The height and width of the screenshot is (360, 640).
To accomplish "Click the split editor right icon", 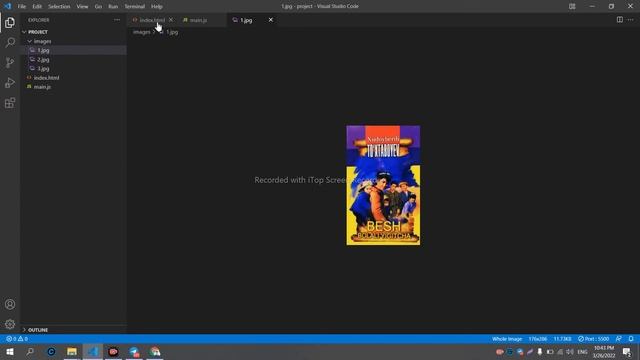I will pos(620,20).
